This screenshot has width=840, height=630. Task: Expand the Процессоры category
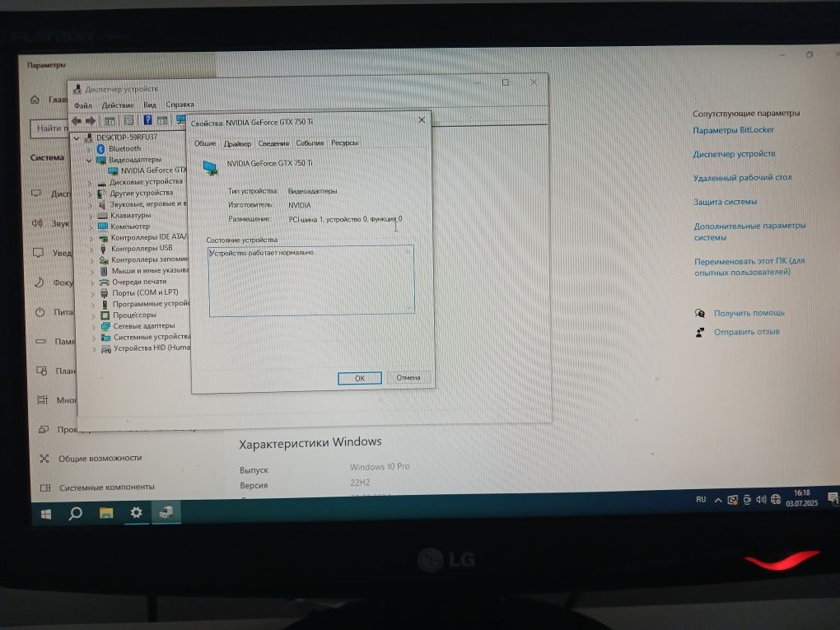[x=93, y=315]
